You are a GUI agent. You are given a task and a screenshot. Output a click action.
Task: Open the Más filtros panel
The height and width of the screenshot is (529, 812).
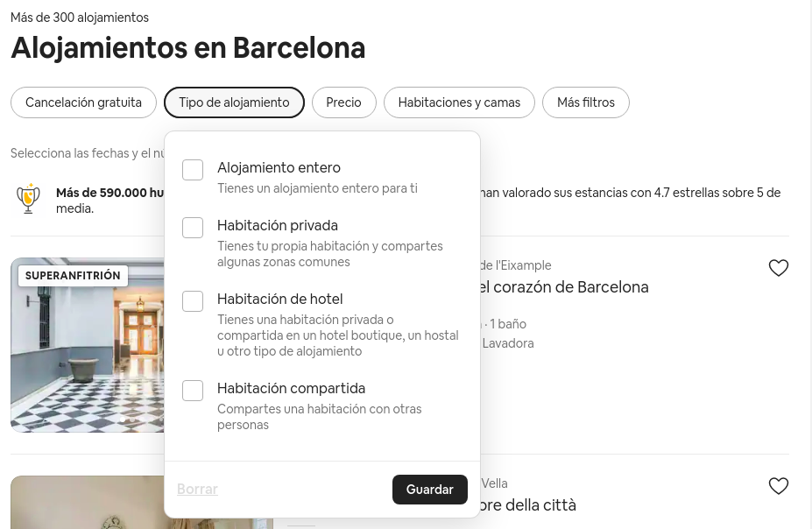tap(585, 102)
